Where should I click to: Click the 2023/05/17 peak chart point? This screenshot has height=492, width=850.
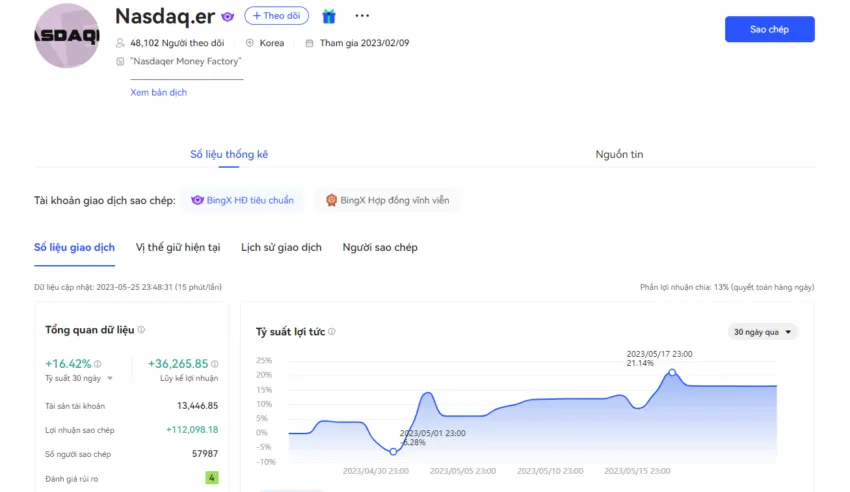(672, 372)
